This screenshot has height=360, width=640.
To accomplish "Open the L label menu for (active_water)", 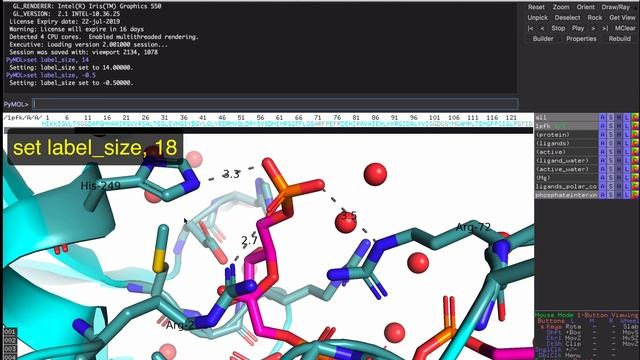I will 627,169.
